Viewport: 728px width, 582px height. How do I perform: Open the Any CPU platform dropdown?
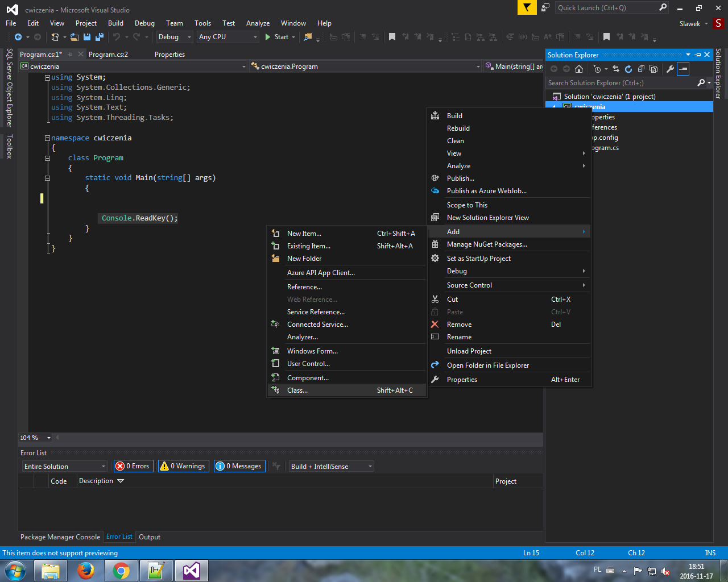click(x=228, y=37)
